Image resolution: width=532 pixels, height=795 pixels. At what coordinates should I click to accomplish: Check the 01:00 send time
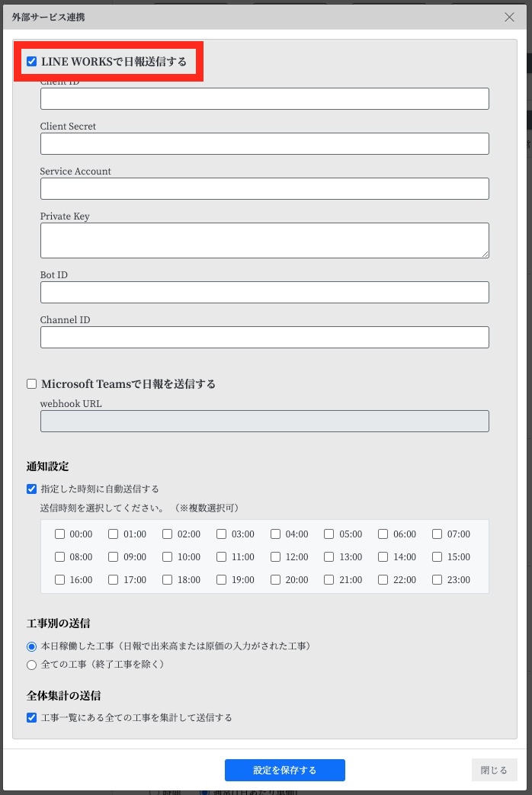113,534
